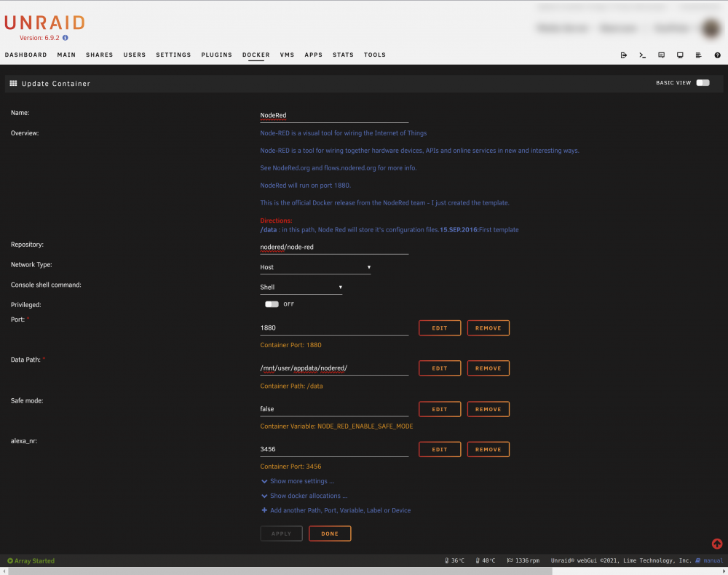Image resolution: width=728 pixels, height=575 pixels.
Task: Open the system log icon
Action: [x=698, y=55]
